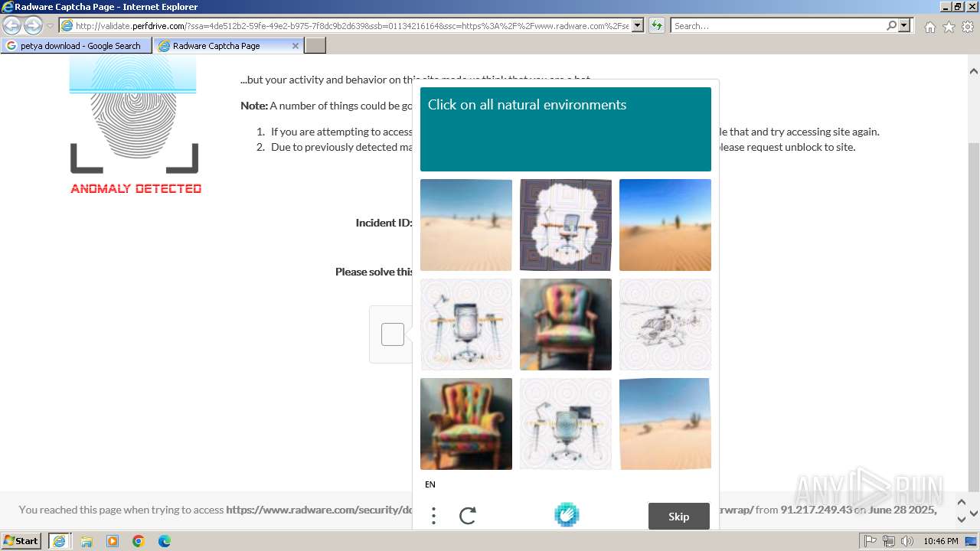Open Google Chrome taskbar icon
The image size is (980, 551).
(x=139, y=541)
